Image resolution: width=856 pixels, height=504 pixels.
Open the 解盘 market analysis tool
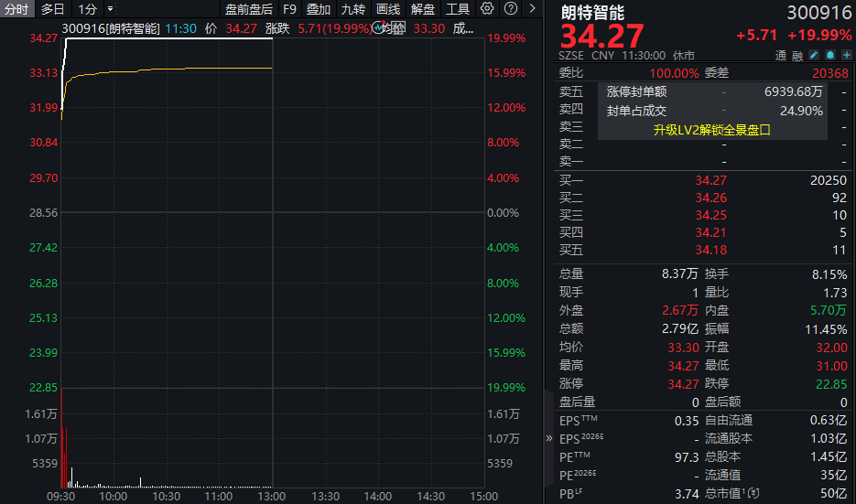click(423, 9)
